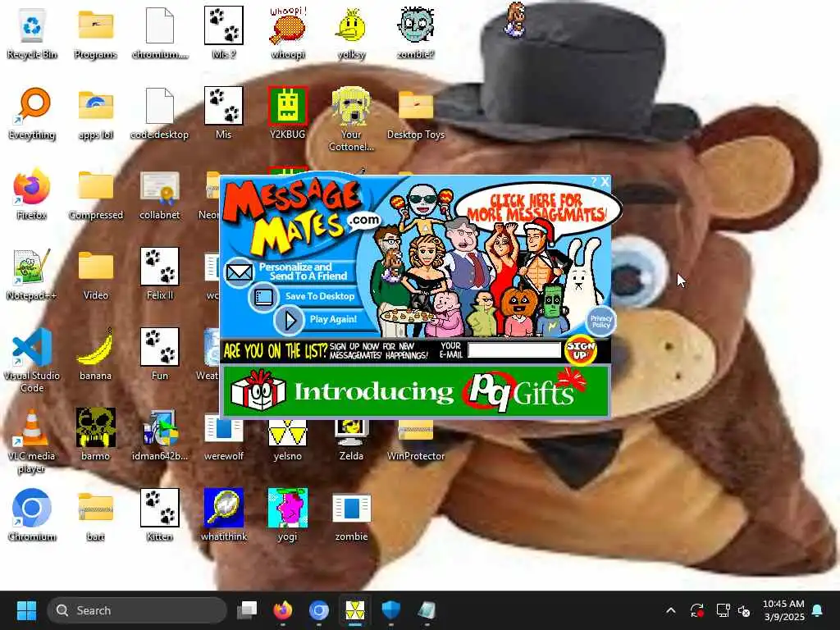
Task: Click the SIGN UP! round button
Action: pos(581,350)
